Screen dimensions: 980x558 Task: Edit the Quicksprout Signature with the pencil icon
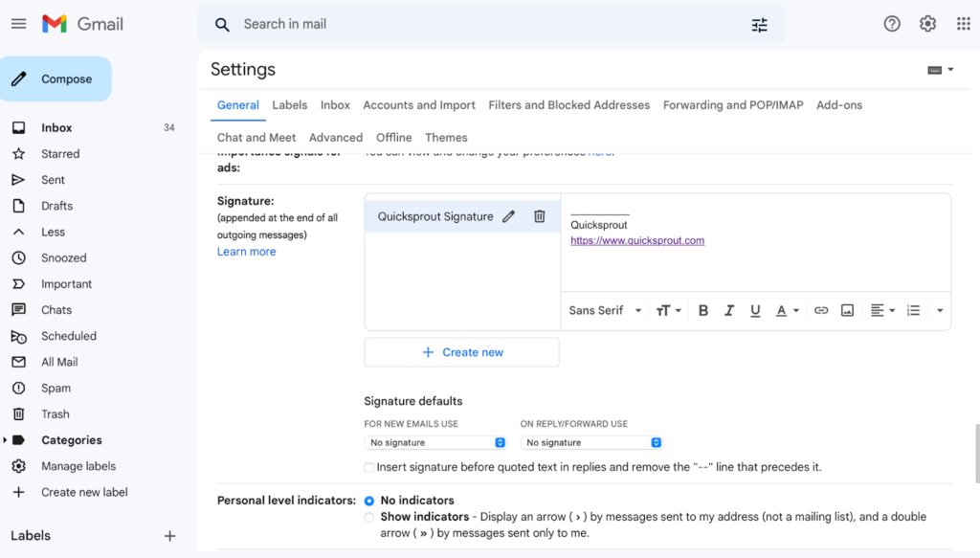click(x=508, y=216)
